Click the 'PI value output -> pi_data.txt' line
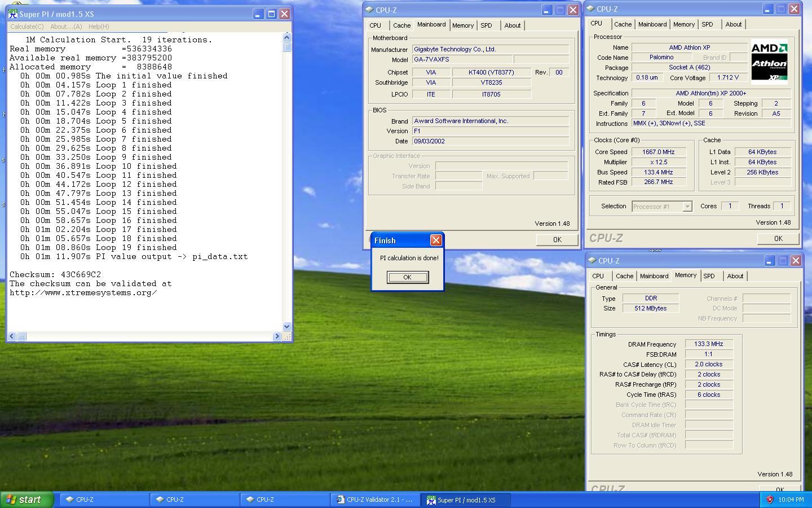Image resolution: width=812 pixels, height=508 pixels. 134,256
